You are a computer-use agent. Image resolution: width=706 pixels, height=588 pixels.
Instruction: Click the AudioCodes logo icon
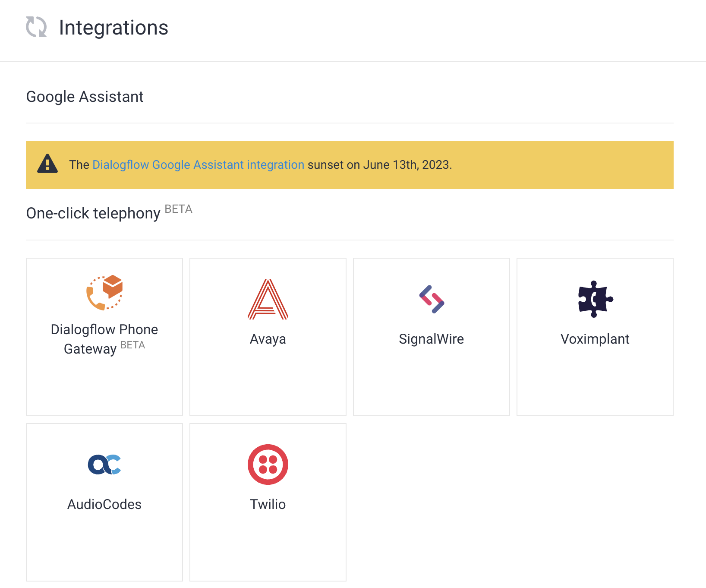coord(104,465)
